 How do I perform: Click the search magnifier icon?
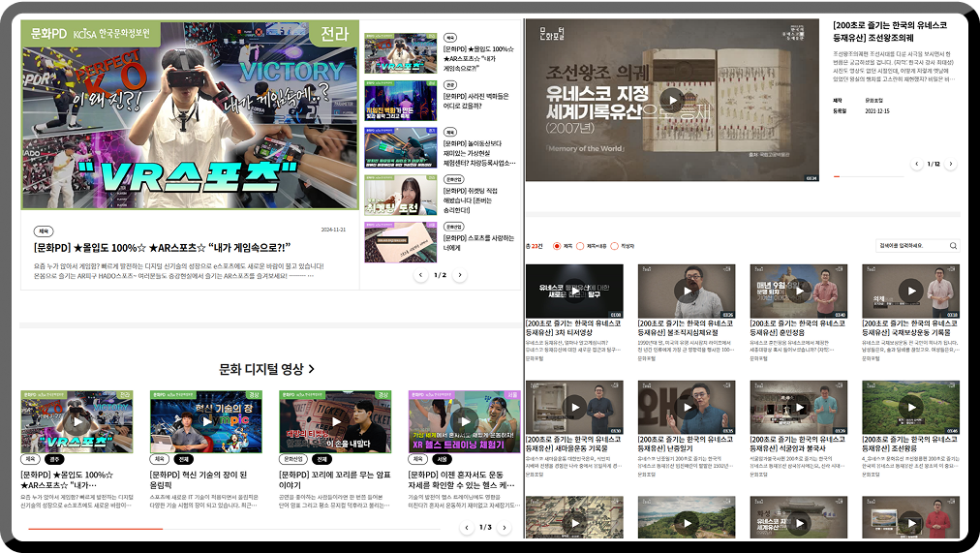point(953,246)
